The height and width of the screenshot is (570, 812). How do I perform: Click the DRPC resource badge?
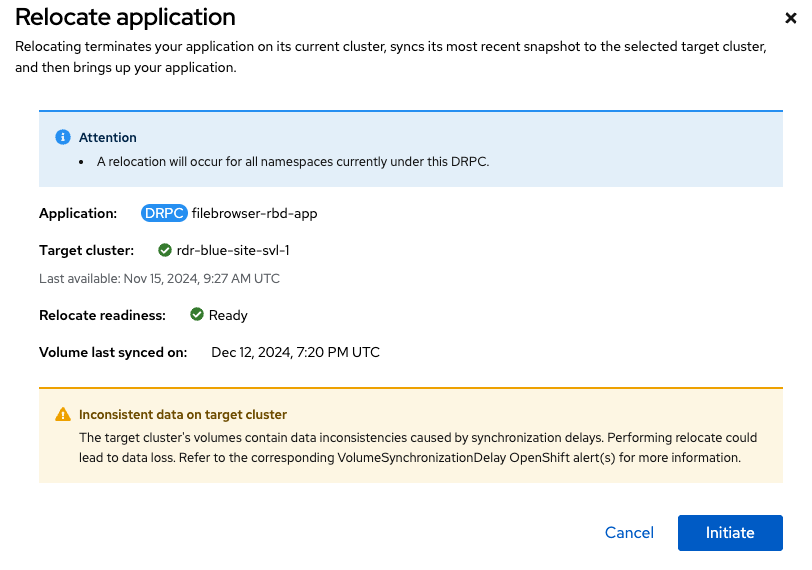click(164, 213)
